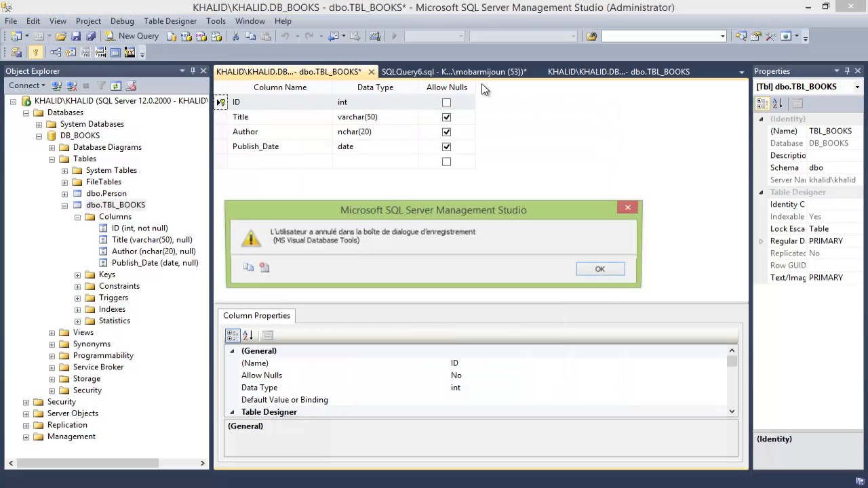Click Column Properties scroll down arrow

pyautogui.click(x=732, y=411)
